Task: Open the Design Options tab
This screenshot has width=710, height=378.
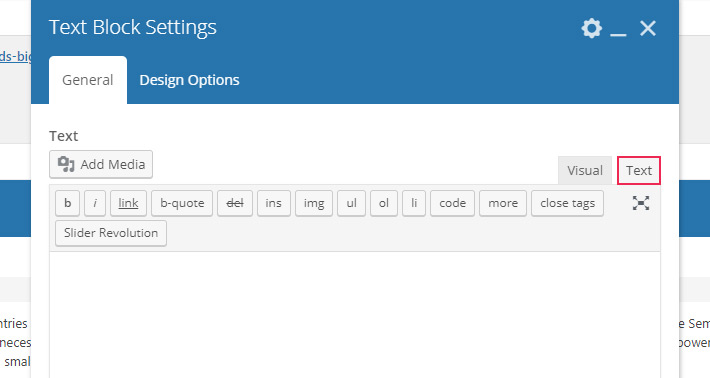Action: pyautogui.click(x=189, y=80)
